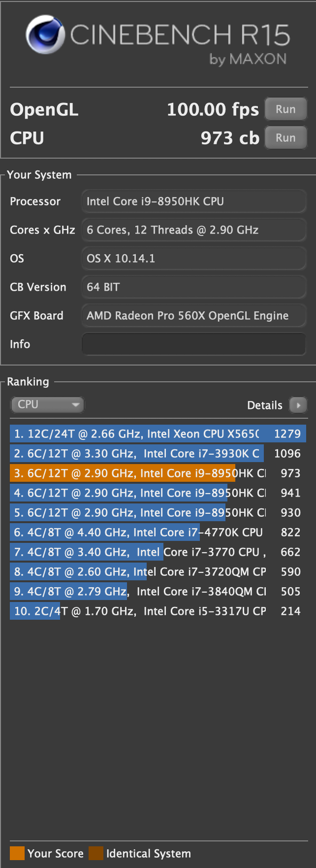Viewport: 316px width, 868px height.
Task: Click the OpenGL score 100.00 fps
Action: point(213,109)
